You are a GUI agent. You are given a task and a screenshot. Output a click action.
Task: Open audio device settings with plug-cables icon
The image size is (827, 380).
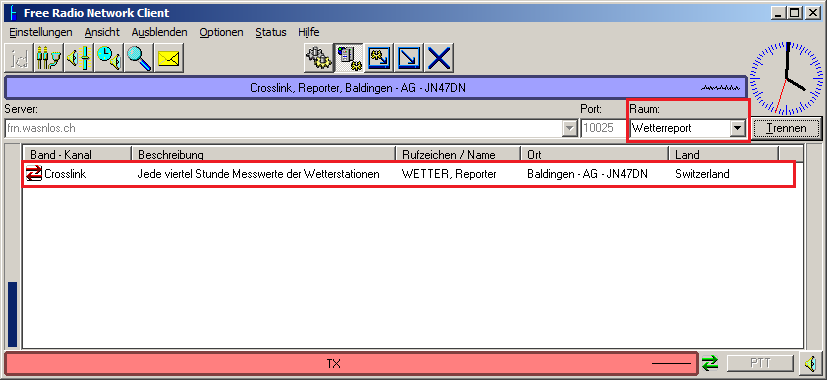coord(49,58)
